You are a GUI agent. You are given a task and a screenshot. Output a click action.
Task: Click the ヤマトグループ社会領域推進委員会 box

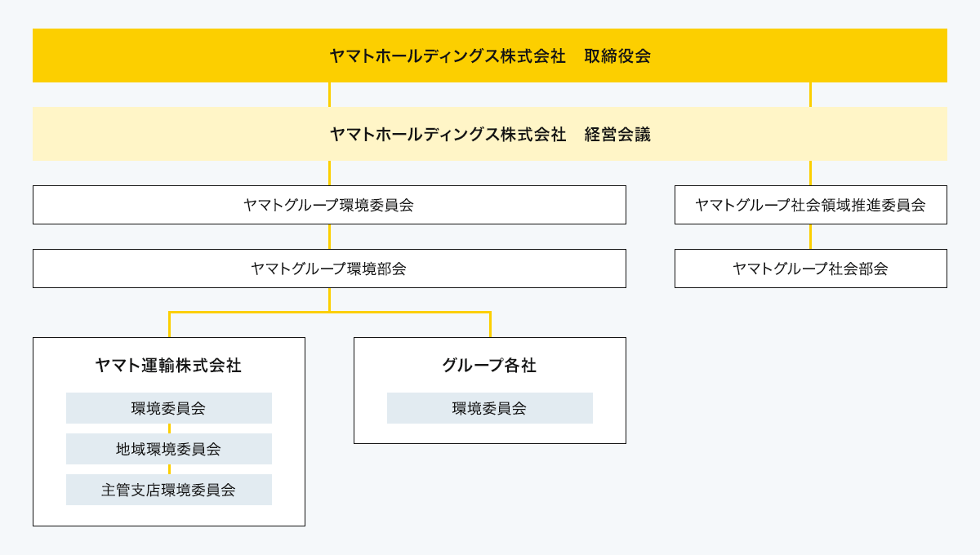pos(810,205)
